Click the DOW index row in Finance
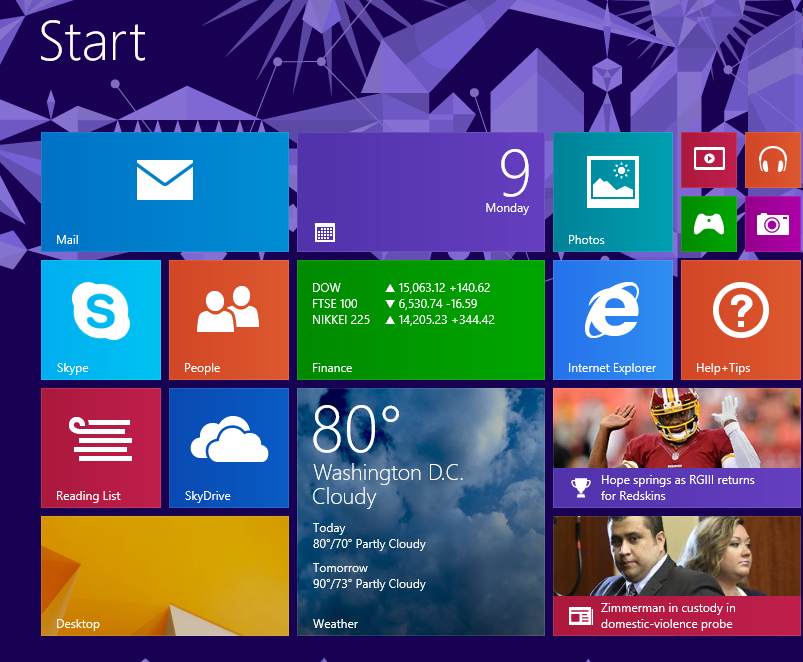Viewport: 803px width, 662px height. (x=401, y=288)
